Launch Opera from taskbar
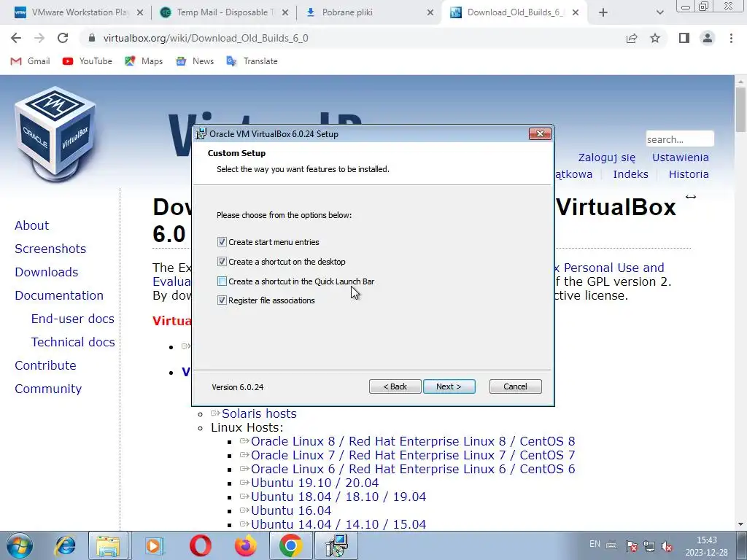747x560 pixels. coord(200,545)
